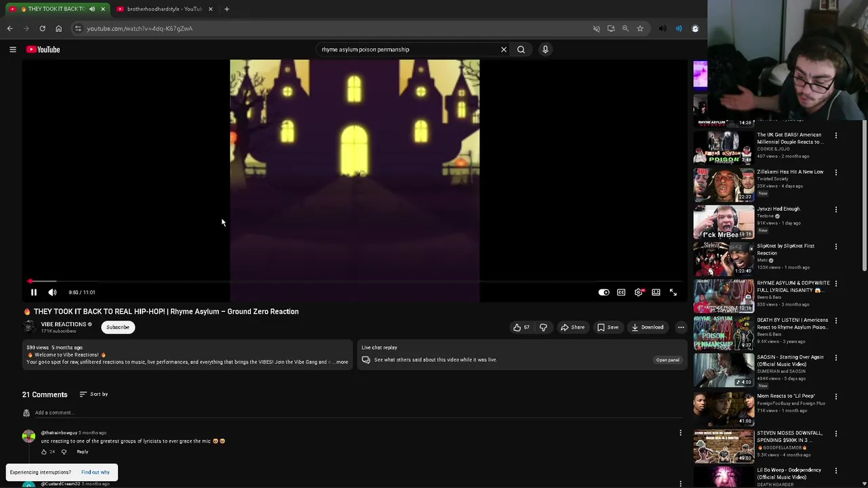Viewport: 868px width, 488px height.
Task: Go to YouTube home via the logo
Action: (x=43, y=49)
